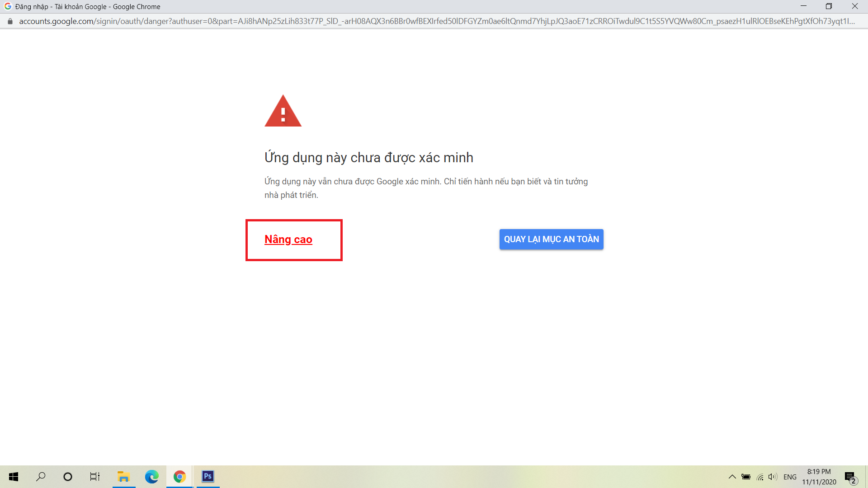This screenshot has height=488, width=868.
Task: Open the clock and date flyout
Action: pyautogui.click(x=819, y=477)
